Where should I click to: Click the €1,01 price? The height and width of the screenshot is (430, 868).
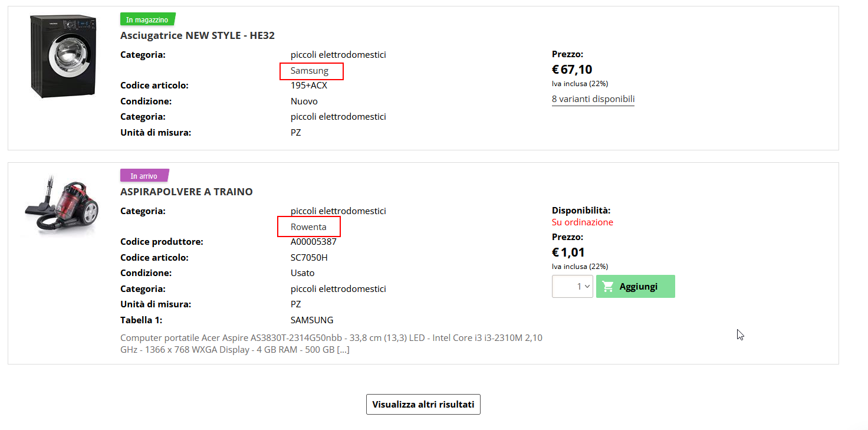point(568,252)
